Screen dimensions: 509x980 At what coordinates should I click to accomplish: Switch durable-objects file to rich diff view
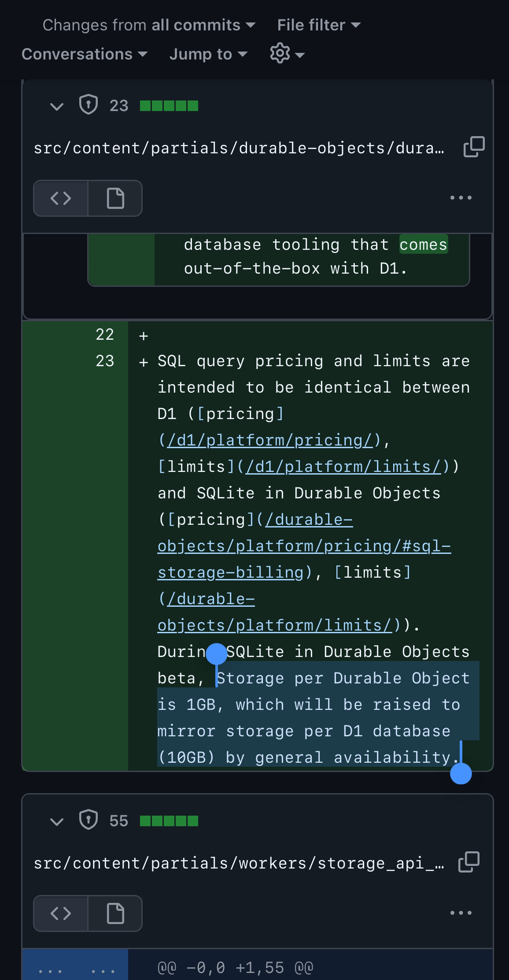click(x=115, y=198)
